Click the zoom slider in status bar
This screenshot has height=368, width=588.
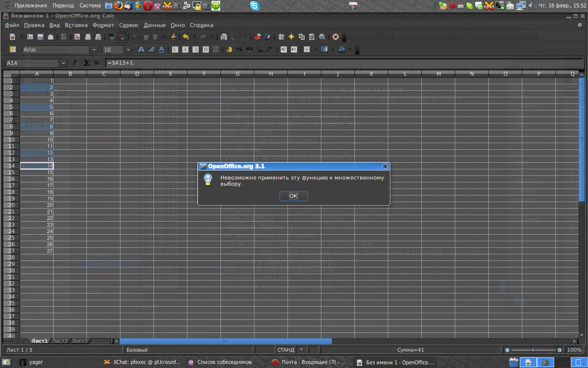click(x=533, y=350)
